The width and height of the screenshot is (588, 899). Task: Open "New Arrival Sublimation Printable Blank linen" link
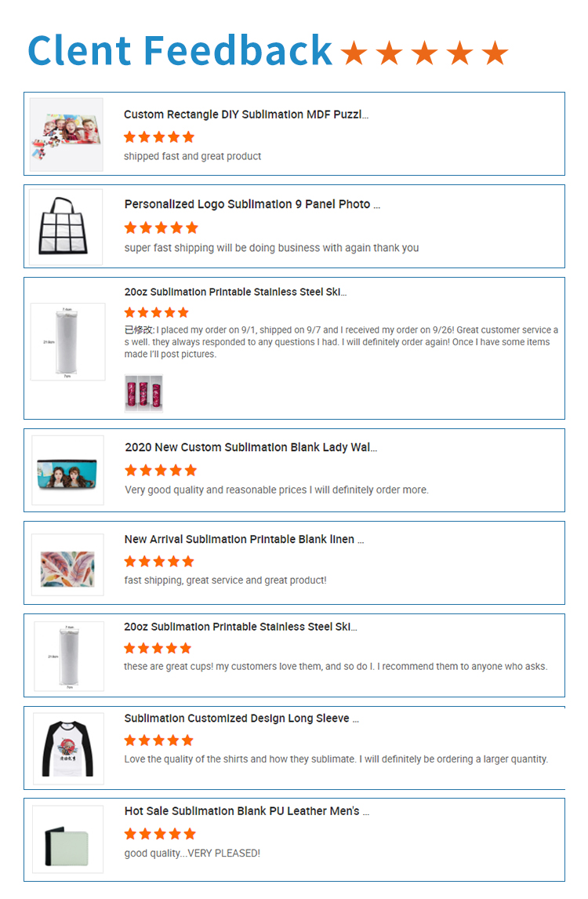point(244,540)
